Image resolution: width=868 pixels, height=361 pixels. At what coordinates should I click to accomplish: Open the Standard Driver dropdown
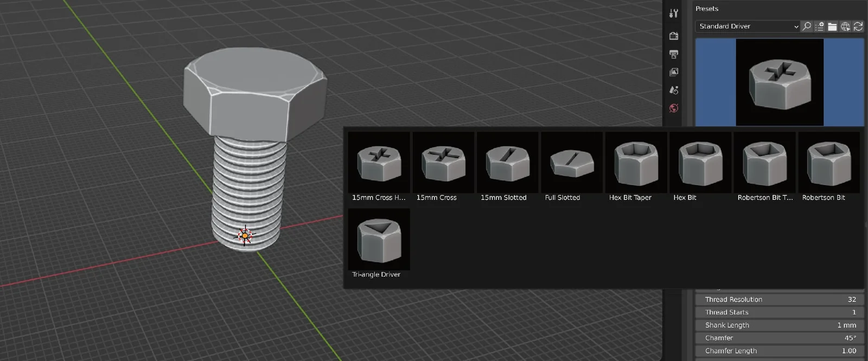point(748,26)
